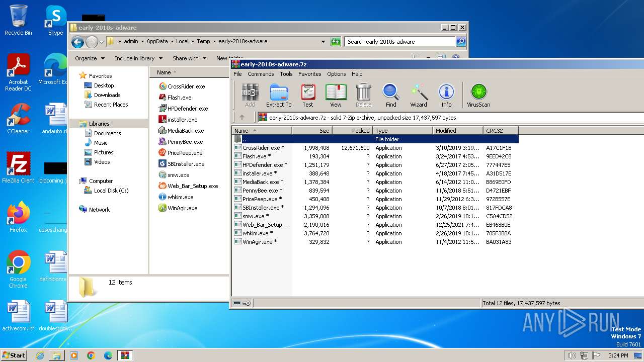Open recent locations dropdown beside Forward button
Screen dimensions: 644x362
(x=102, y=42)
